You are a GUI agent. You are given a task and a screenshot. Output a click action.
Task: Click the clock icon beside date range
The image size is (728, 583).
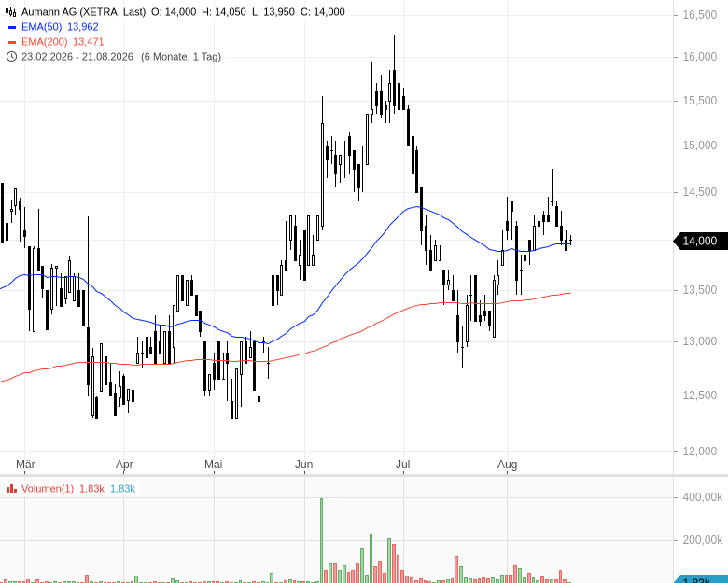[11, 57]
